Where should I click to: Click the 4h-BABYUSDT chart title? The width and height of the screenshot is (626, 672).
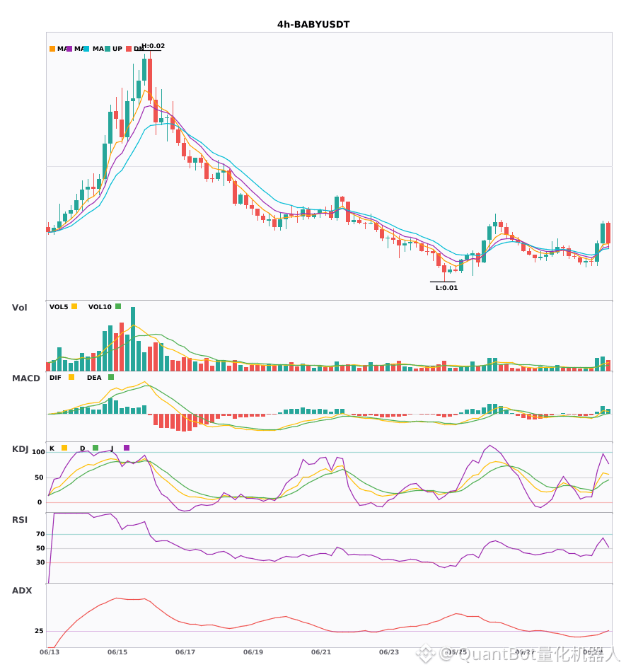coord(313,25)
